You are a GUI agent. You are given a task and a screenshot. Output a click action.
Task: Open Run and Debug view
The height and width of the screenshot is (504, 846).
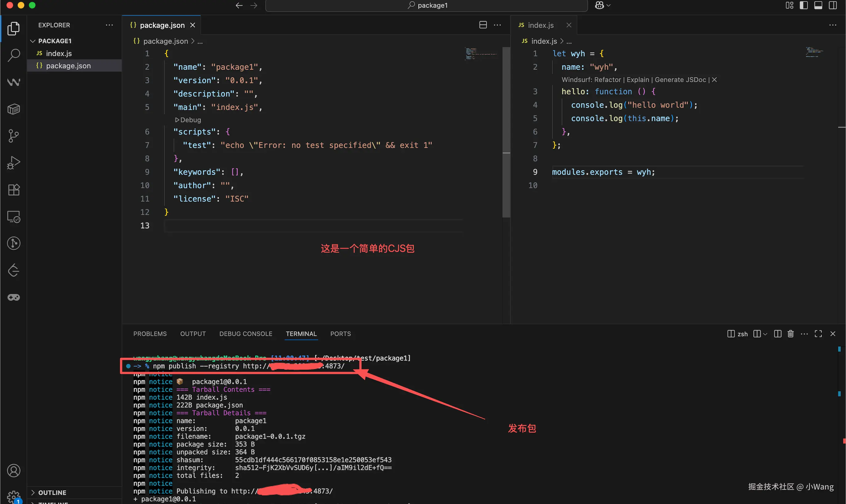14,163
